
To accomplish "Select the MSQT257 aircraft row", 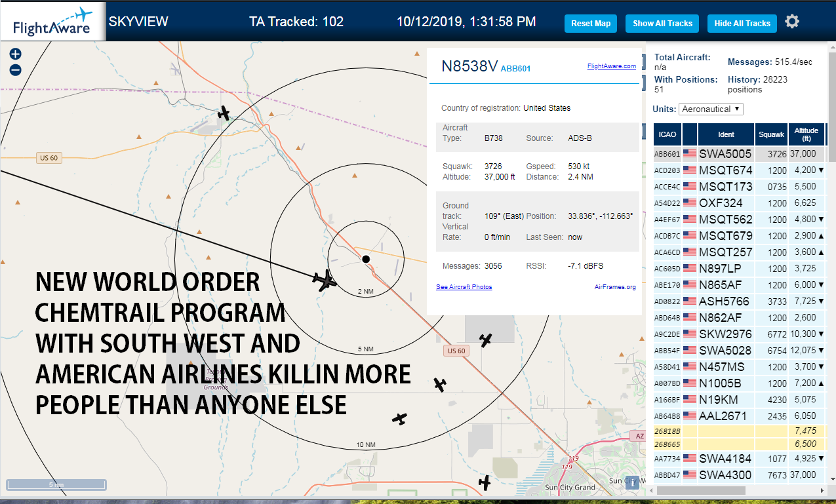I will (739, 252).
